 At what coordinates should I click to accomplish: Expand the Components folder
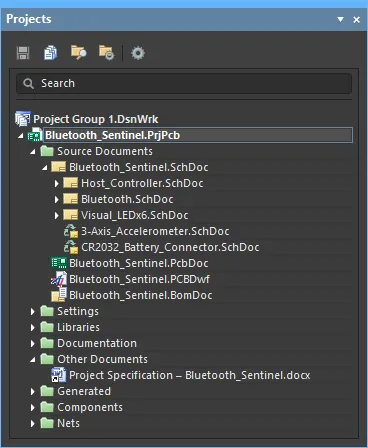[33, 407]
